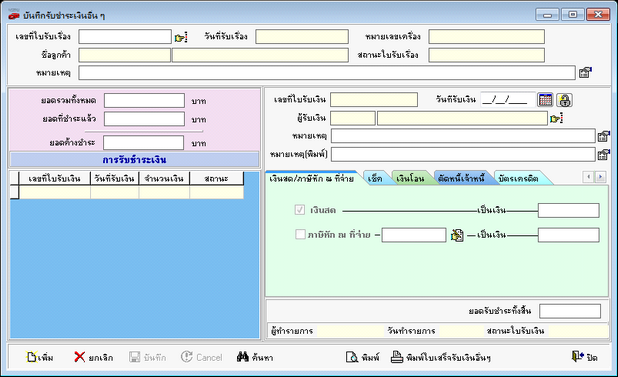Image resolution: width=618 pixels, height=377 pixels.
Task: Click the ปิด close form button
Action: [585, 357]
